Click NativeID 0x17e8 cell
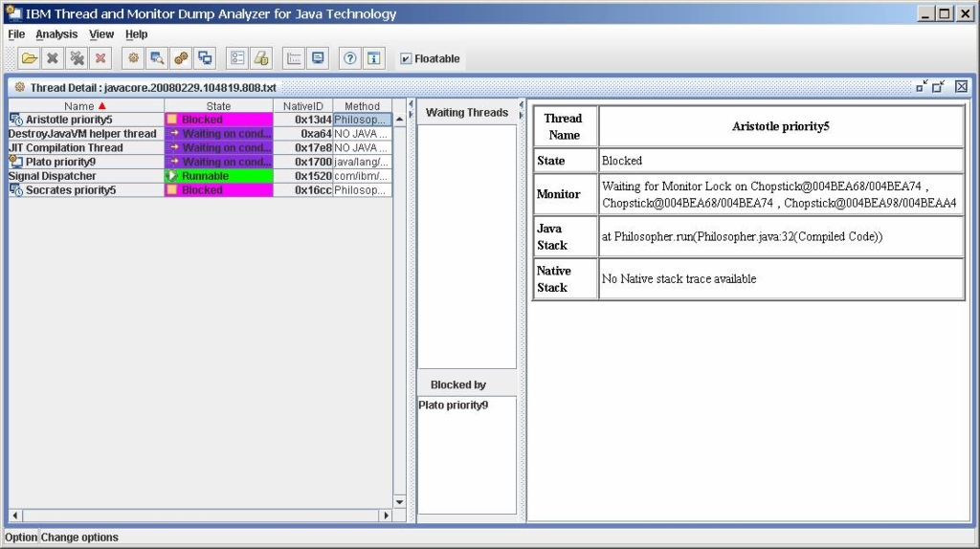The height and width of the screenshot is (549, 980). pos(303,148)
